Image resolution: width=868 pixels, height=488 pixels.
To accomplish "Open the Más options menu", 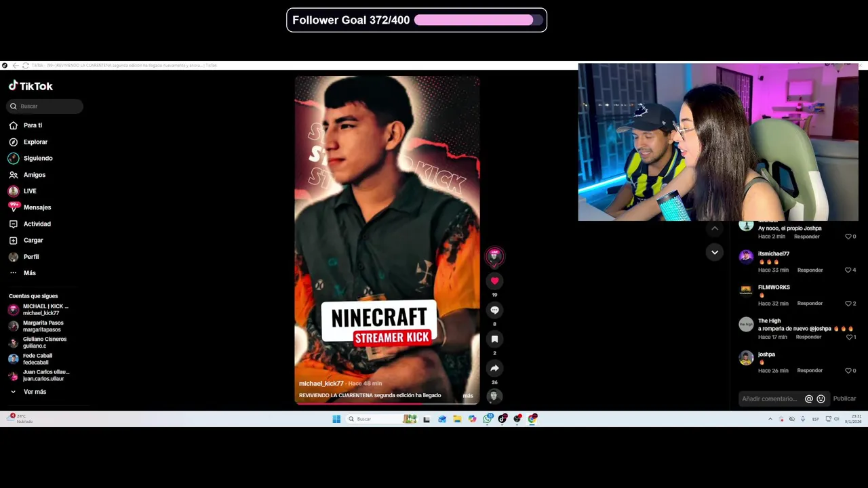I will [x=22, y=273].
